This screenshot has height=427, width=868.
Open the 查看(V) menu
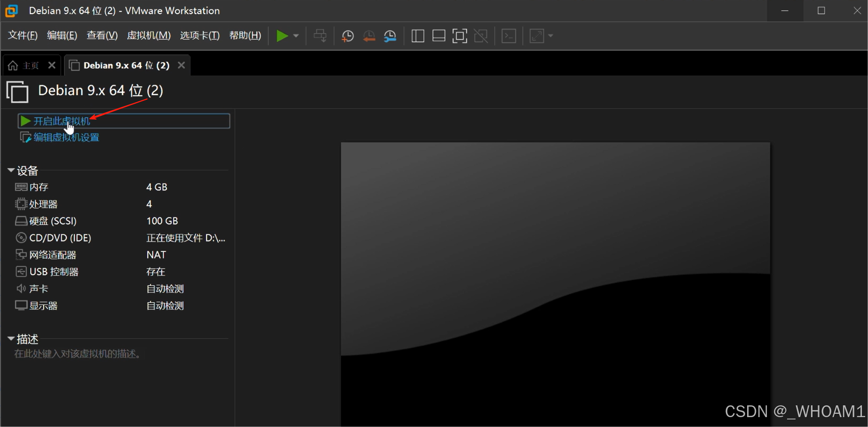[x=102, y=36]
